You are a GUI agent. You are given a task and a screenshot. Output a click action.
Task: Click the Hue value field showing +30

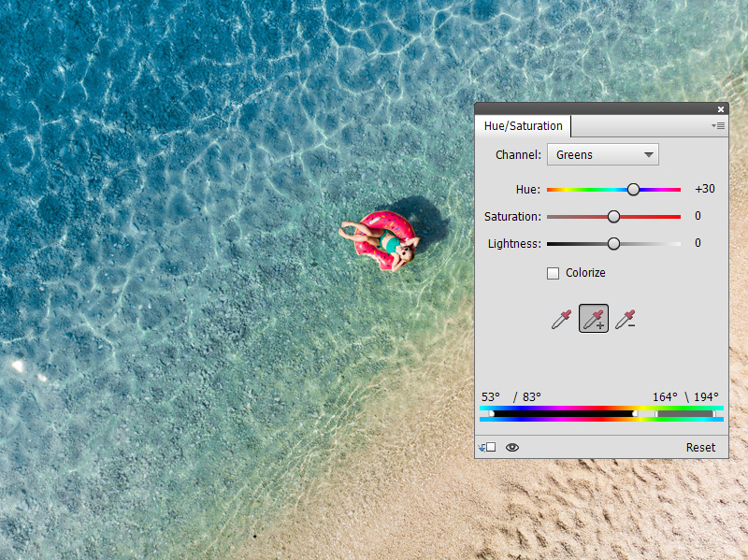click(704, 189)
